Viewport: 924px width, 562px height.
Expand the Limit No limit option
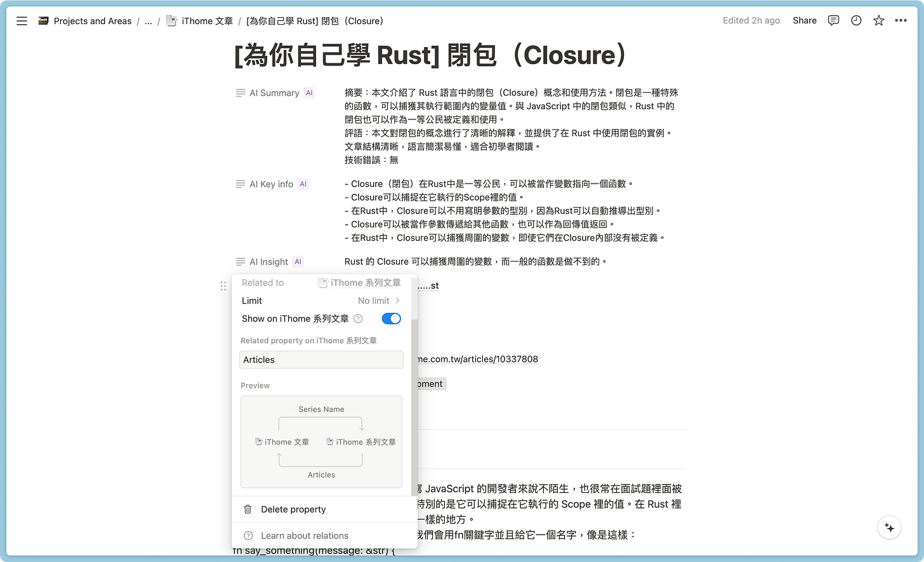[x=379, y=301]
